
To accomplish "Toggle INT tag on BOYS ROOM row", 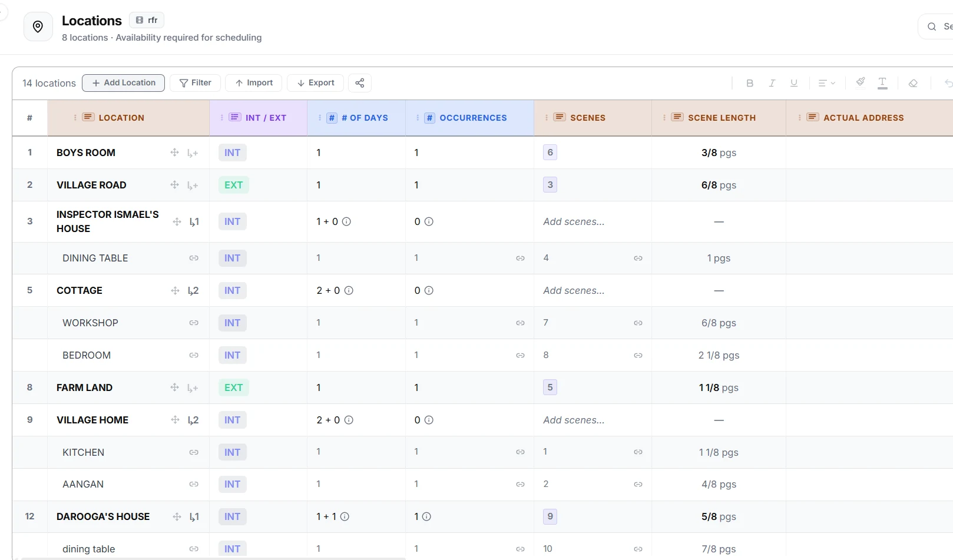I will pyautogui.click(x=232, y=153).
